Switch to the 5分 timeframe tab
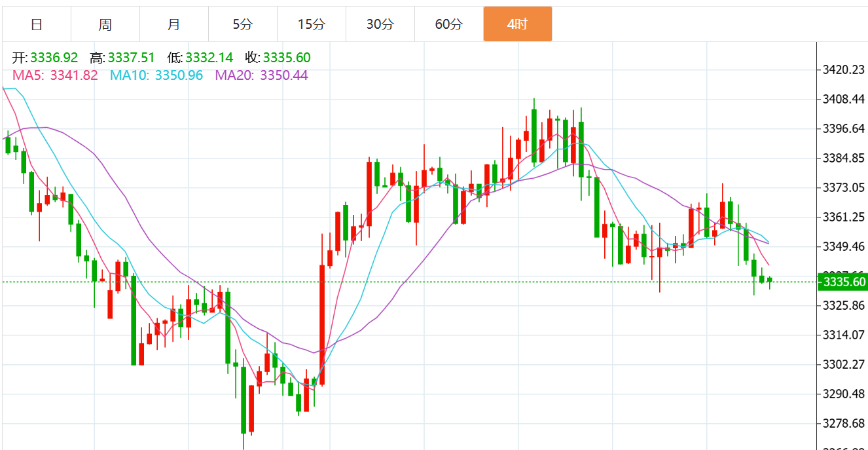The width and height of the screenshot is (868, 450). [242, 25]
